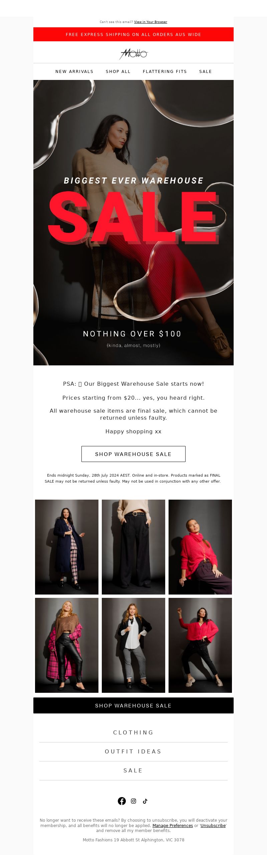Select the black wide-leg pants thumbnail

[x=133, y=547]
